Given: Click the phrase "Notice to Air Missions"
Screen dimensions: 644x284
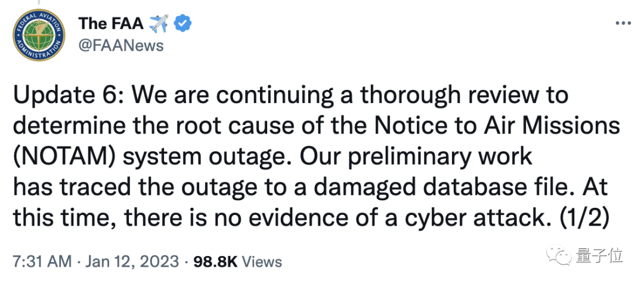Looking at the screenshot, I should coord(494,126).
